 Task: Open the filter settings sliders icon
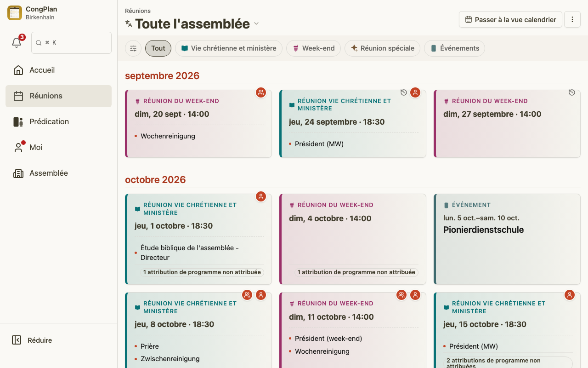[133, 48]
